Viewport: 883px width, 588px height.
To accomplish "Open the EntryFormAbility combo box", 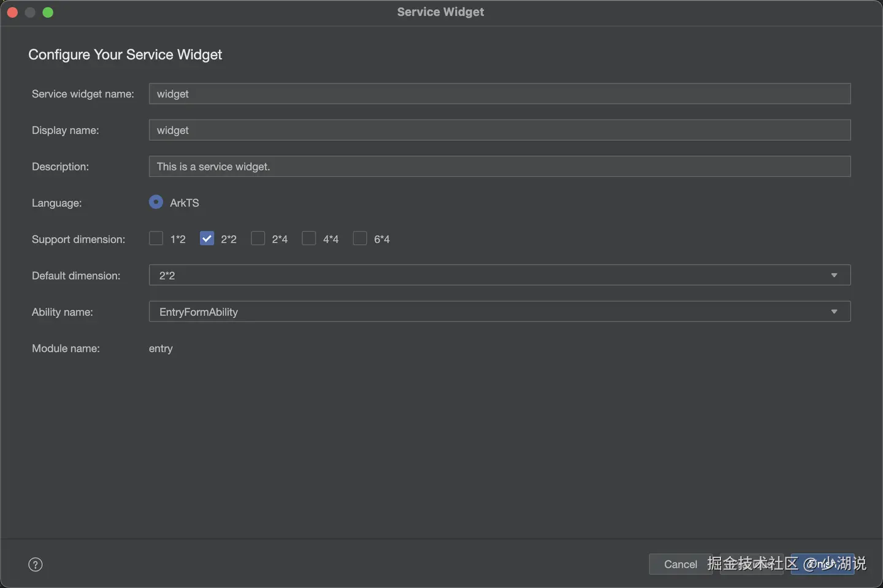I will [x=491, y=311].
